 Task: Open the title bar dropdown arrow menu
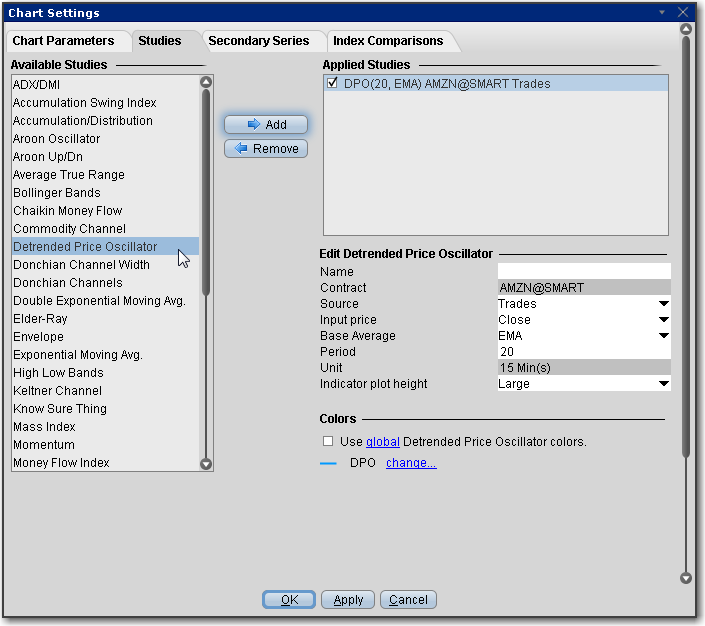coord(661,13)
